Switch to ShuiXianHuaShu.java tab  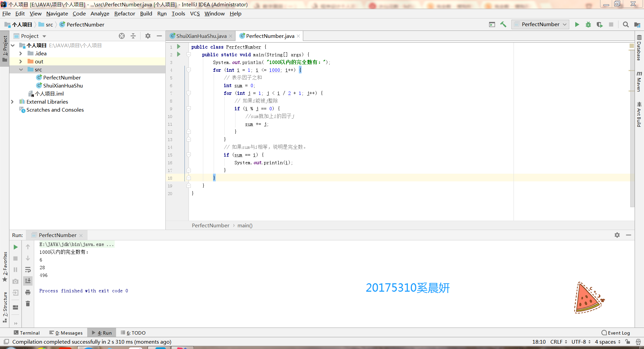click(x=201, y=36)
